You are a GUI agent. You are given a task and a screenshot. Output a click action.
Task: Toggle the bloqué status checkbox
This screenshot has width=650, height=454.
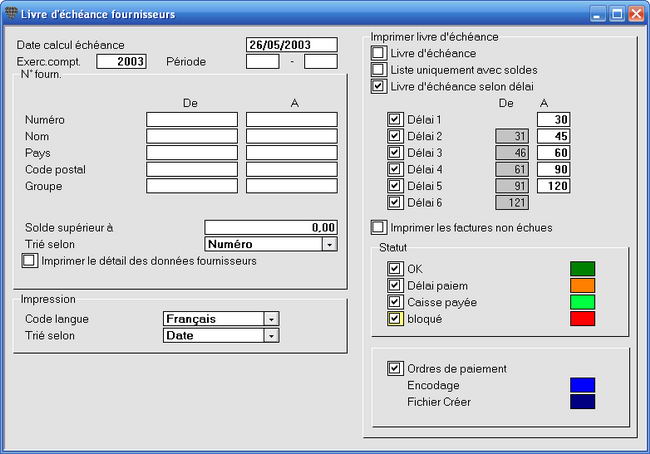395,318
